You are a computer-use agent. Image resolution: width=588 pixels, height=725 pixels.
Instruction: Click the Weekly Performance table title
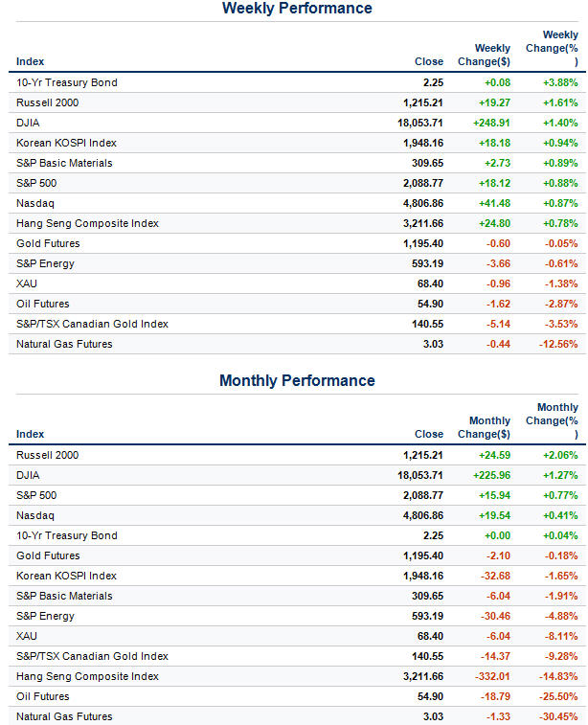(297, 9)
